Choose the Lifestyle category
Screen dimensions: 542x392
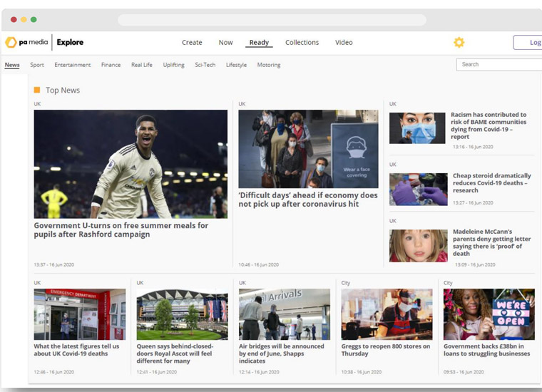[x=236, y=65]
